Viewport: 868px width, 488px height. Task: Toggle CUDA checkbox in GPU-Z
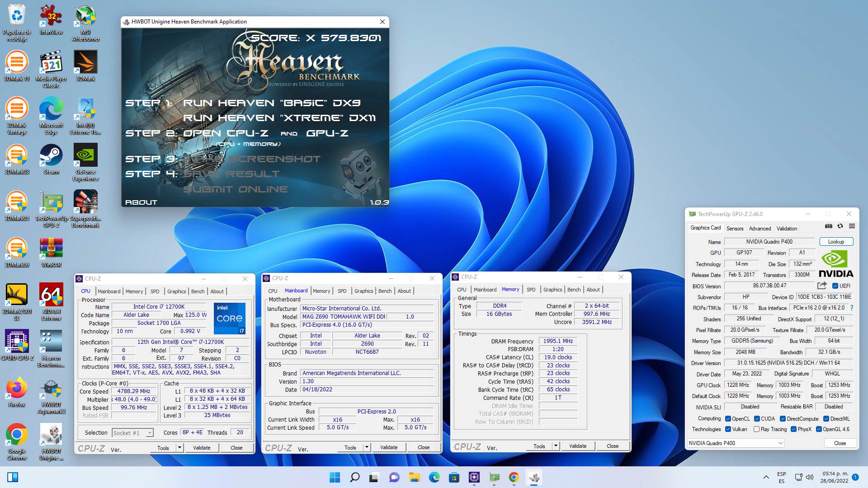[757, 419]
